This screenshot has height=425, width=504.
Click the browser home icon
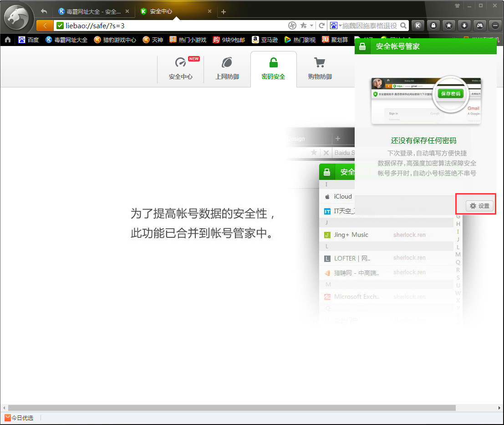pos(7,40)
